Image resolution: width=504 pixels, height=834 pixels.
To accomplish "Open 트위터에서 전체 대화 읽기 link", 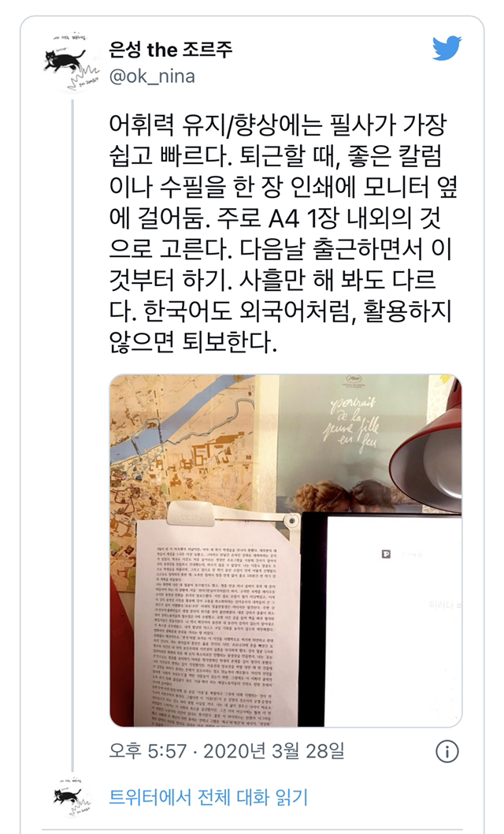I will click(x=208, y=797).
